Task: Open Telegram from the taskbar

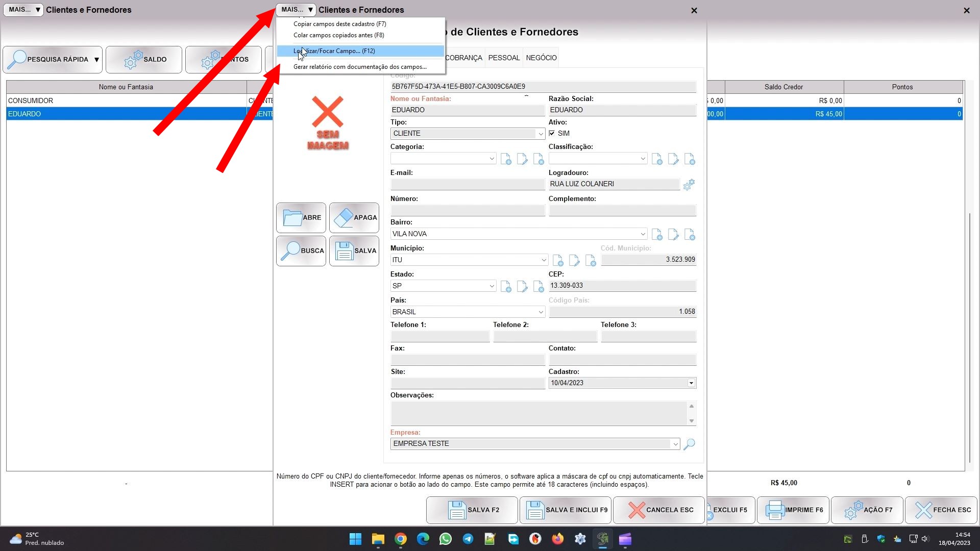Action: 468,539
